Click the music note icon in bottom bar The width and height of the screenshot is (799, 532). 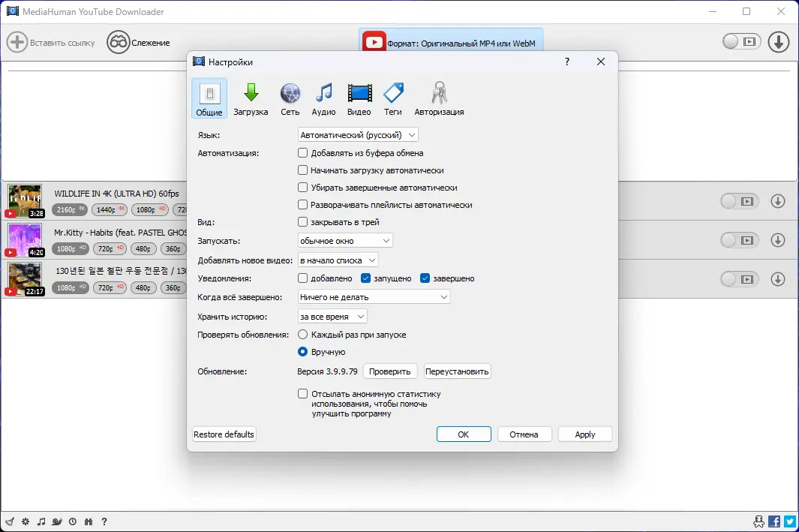pyautogui.click(x=41, y=521)
